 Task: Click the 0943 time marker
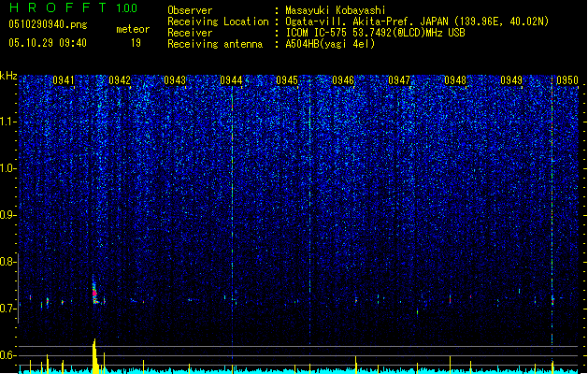tap(175, 80)
